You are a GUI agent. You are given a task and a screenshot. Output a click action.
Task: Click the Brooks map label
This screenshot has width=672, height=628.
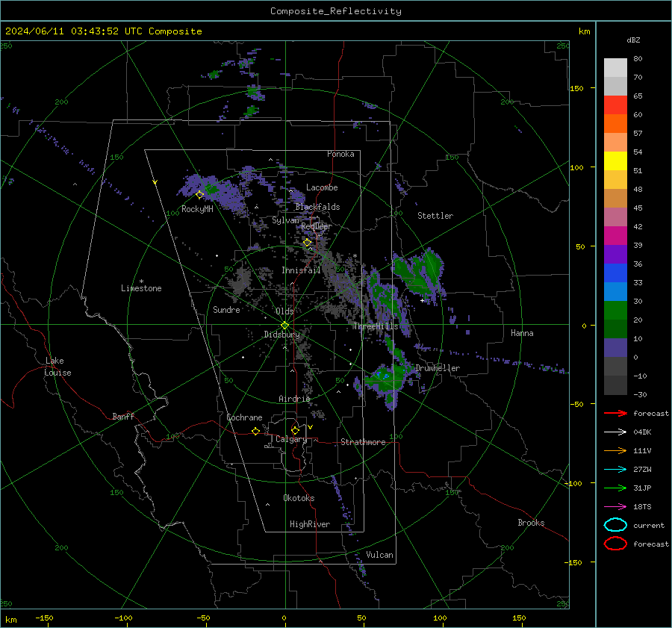coord(531,523)
